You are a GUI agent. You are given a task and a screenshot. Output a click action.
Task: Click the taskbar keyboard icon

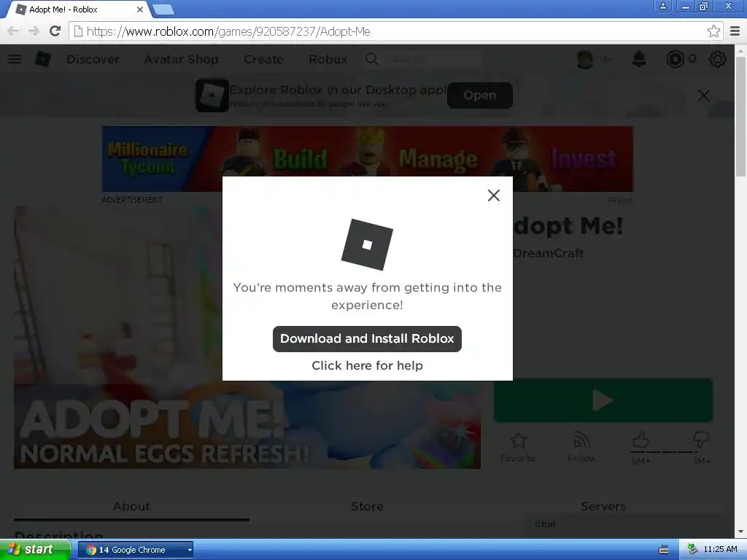point(664,550)
